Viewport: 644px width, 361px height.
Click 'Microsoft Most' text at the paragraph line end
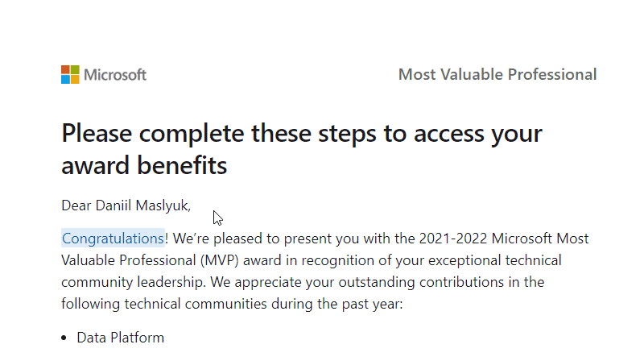(x=540, y=239)
